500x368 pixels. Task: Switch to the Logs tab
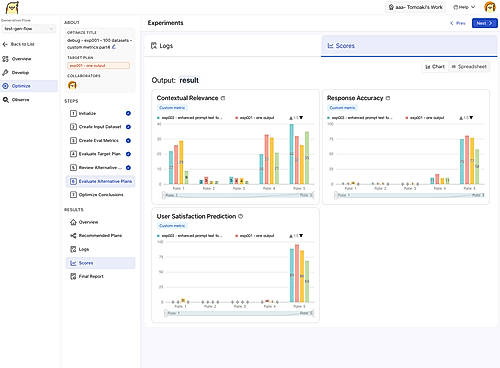pyautogui.click(x=233, y=46)
